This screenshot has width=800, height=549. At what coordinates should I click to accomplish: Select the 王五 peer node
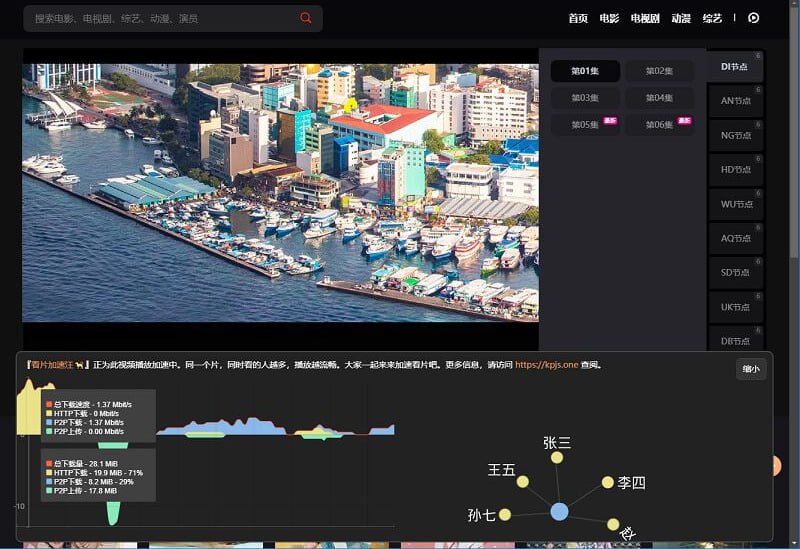[x=522, y=482]
